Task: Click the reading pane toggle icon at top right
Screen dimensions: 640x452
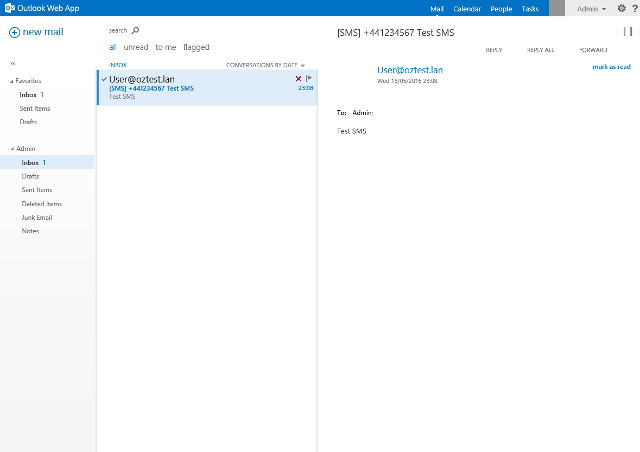Action: pos(628,31)
